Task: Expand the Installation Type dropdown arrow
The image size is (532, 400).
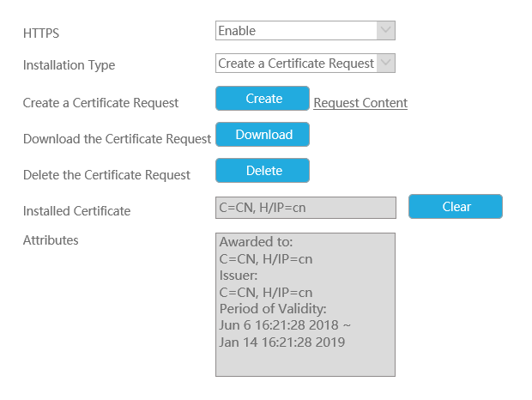Action: click(x=386, y=64)
